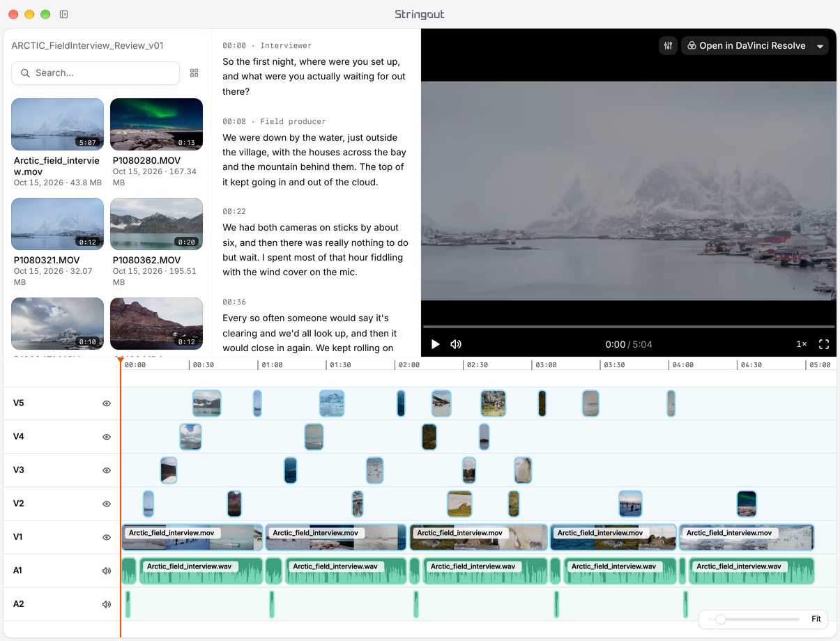
Task: Select the first clip on V5 track
Action: [x=207, y=403]
